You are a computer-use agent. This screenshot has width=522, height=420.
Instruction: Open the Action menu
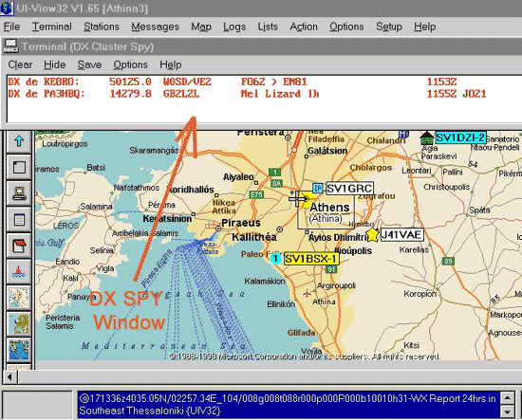[x=304, y=27]
